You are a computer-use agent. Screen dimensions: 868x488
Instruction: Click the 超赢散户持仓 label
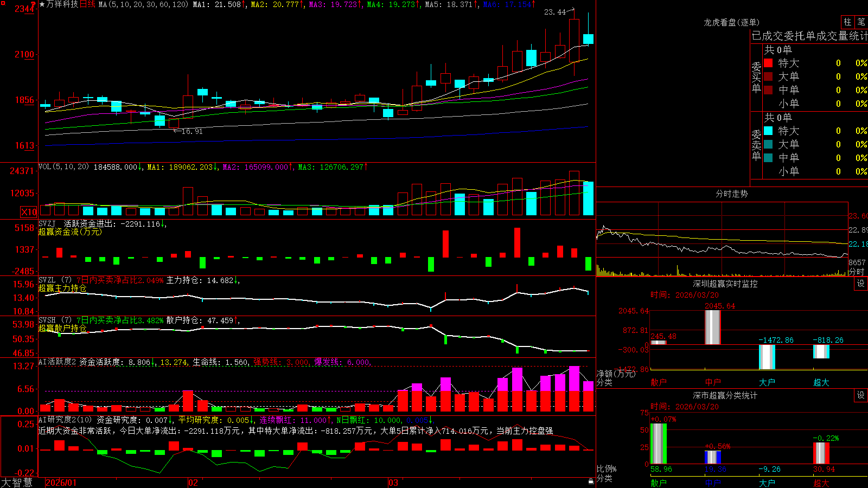[x=62, y=328]
